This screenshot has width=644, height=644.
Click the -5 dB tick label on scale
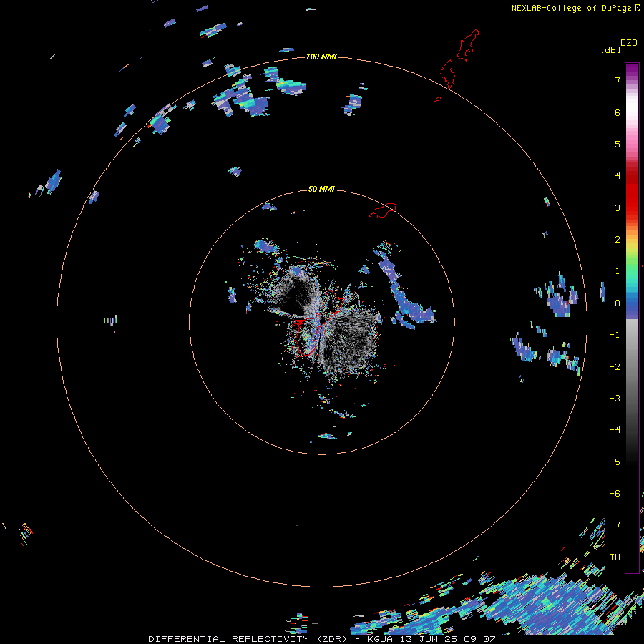tap(615, 462)
